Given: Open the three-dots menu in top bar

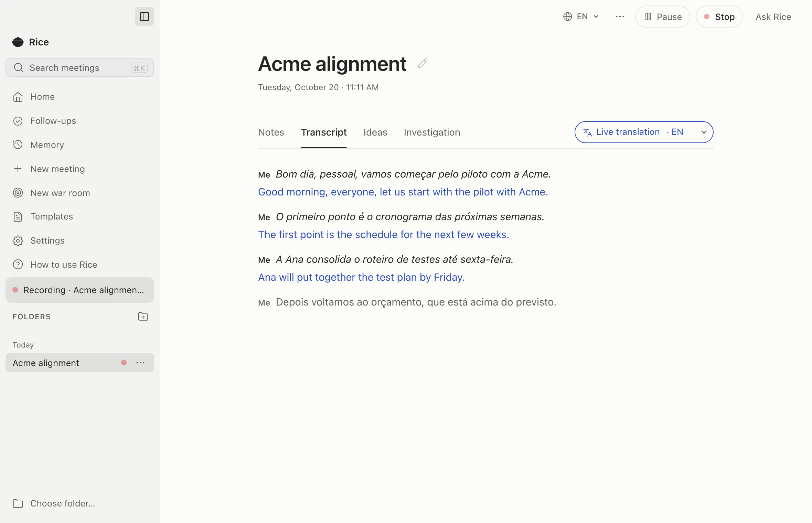Looking at the screenshot, I should 620,17.
